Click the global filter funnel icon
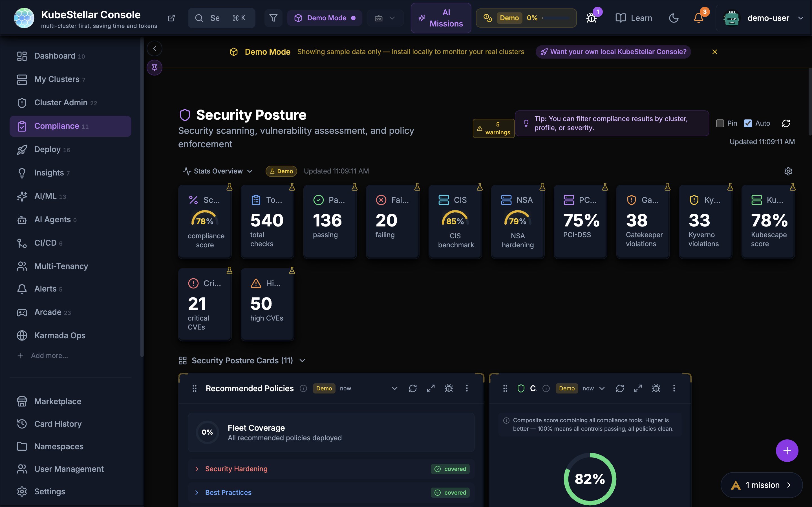The width and height of the screenshot is (812, 507). click(273, 18)
